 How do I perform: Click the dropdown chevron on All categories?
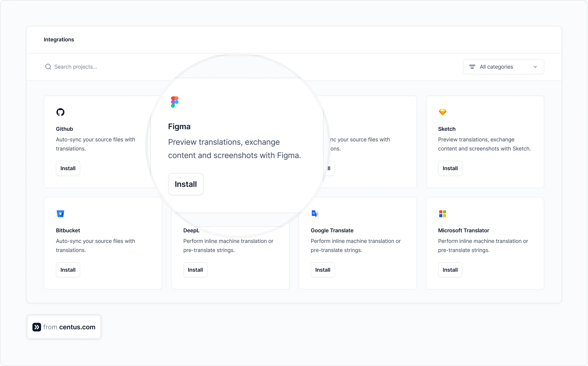point(535,67)
